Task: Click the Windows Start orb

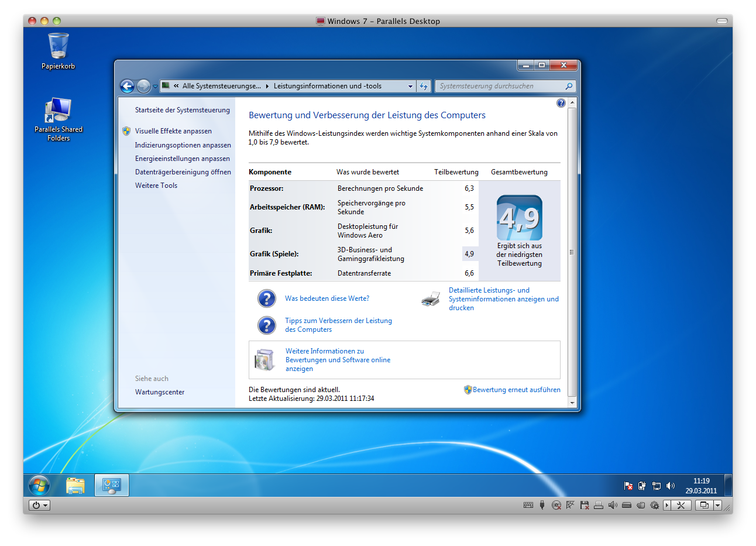Action: (39, 485)
